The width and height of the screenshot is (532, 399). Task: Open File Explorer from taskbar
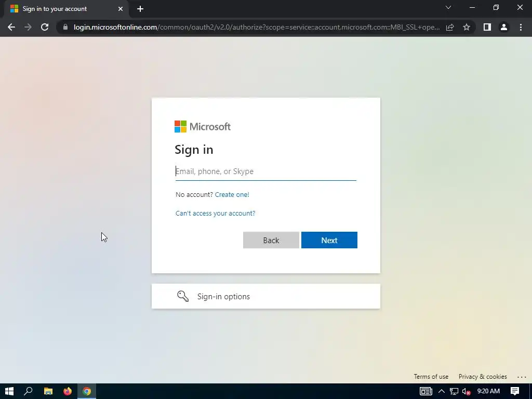coord(48,391)
